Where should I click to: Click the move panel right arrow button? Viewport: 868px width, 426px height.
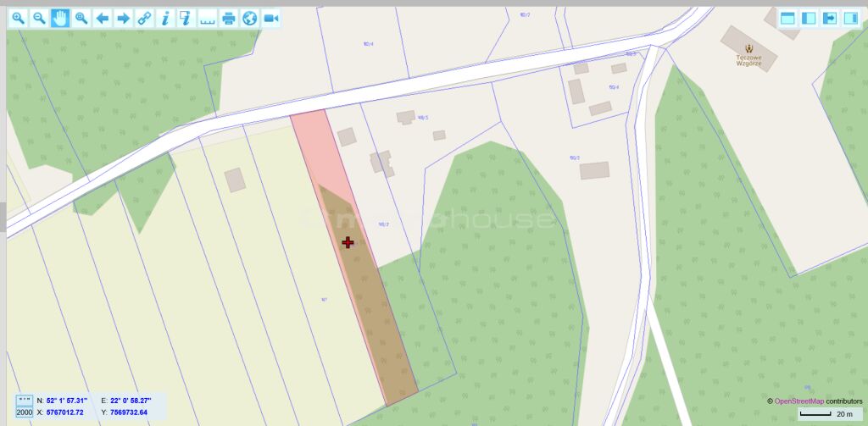(x=830, y=19)
